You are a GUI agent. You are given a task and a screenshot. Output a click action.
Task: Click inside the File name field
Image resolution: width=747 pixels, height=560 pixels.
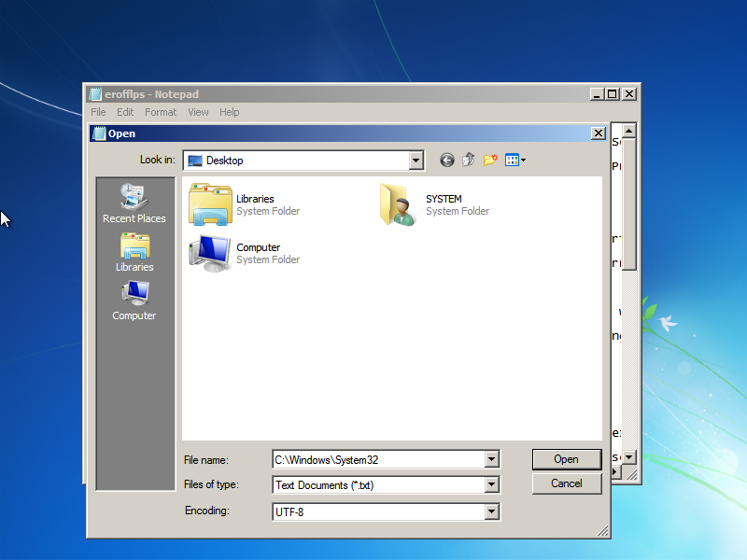373,459
